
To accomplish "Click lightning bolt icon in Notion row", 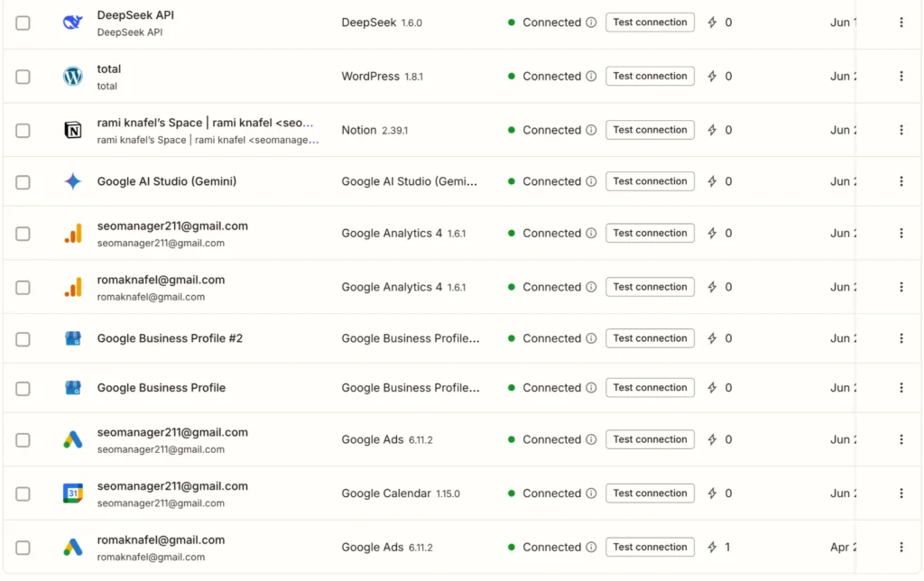I will pos(712,130).
